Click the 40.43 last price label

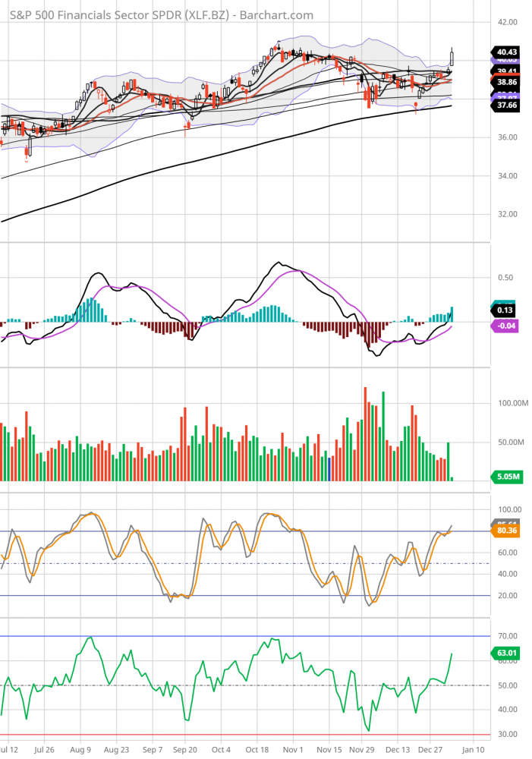[505, 52]
